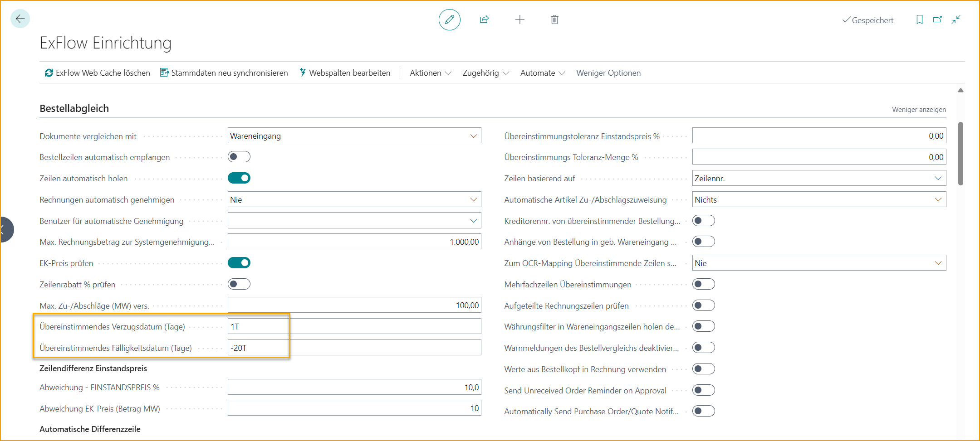Click Übereinstimmendes Fälligkeitsdatum (Tage) field

click(x=354, y=348)
